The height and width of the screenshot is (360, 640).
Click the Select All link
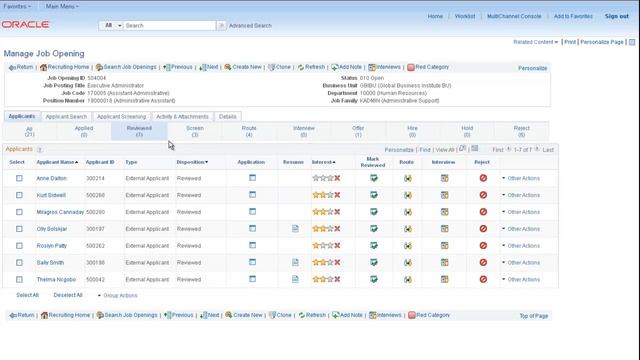pos(27,295)
